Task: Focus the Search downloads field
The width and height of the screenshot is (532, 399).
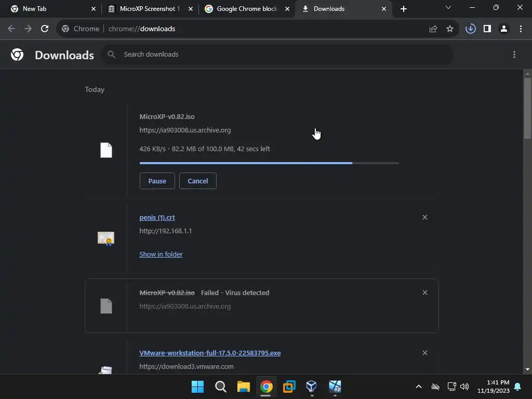Action: pyautogui.click(x=277, y=54)
